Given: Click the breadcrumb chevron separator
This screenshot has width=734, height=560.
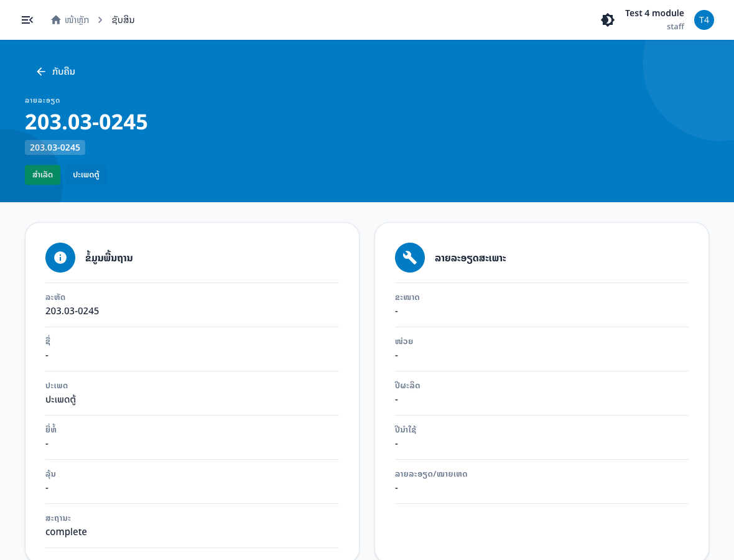Looking at the screenshot, I should pyautogui.click(x=100, y=20).
